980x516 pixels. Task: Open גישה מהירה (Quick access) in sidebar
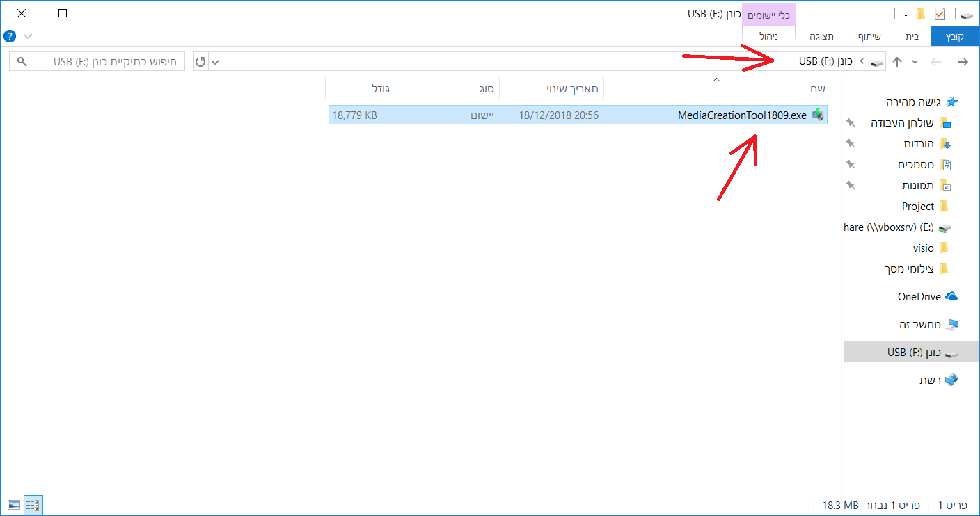click(x=914, y=102)
